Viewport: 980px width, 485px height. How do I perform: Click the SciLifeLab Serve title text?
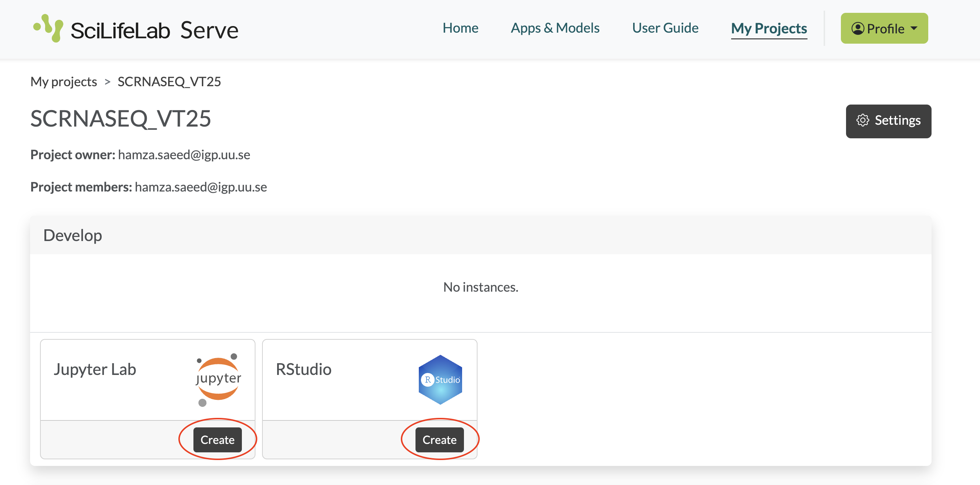click(154, 30)
